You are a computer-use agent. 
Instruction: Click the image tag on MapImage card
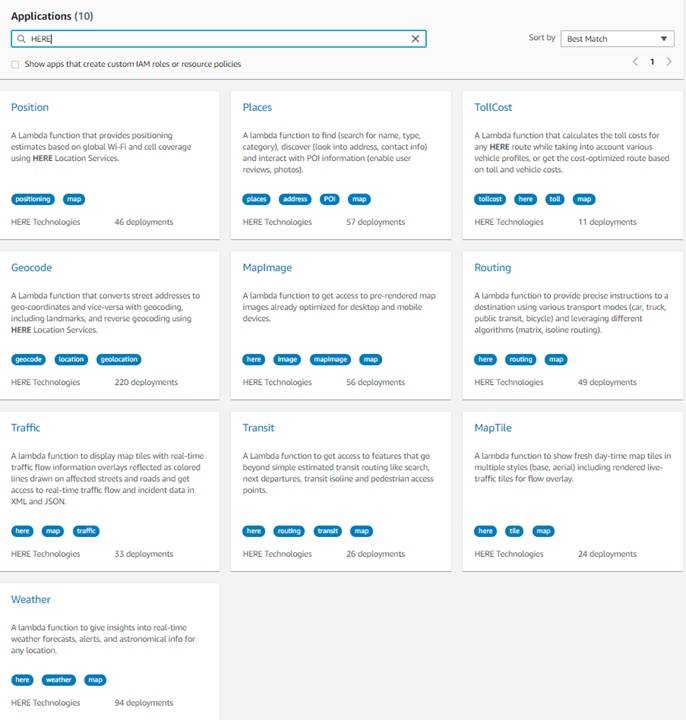[287, 360]
